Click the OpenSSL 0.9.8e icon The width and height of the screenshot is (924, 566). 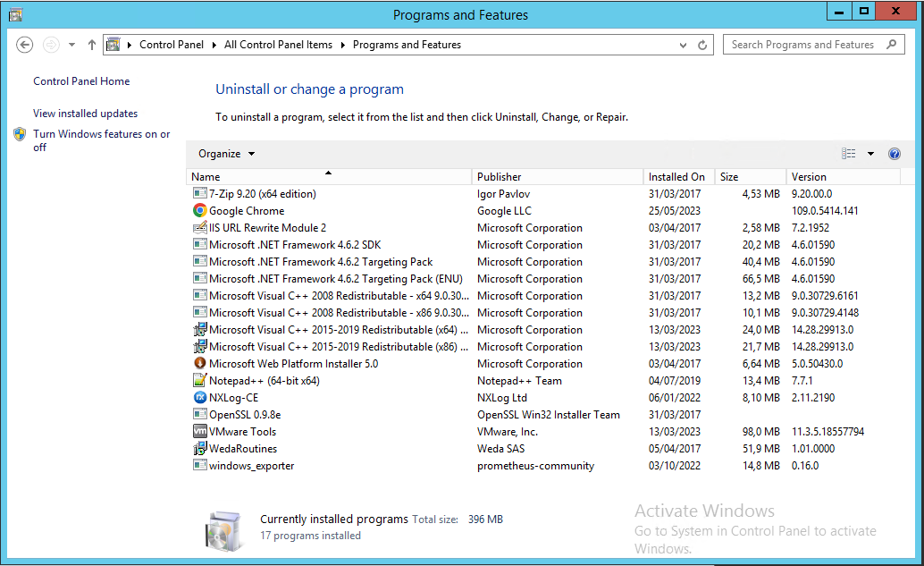click(x=200, y=415)
